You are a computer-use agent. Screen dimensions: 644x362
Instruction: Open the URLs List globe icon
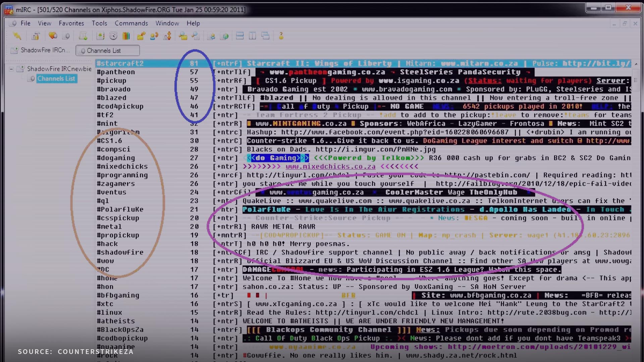pyautogui.click(x=224, y=36)
